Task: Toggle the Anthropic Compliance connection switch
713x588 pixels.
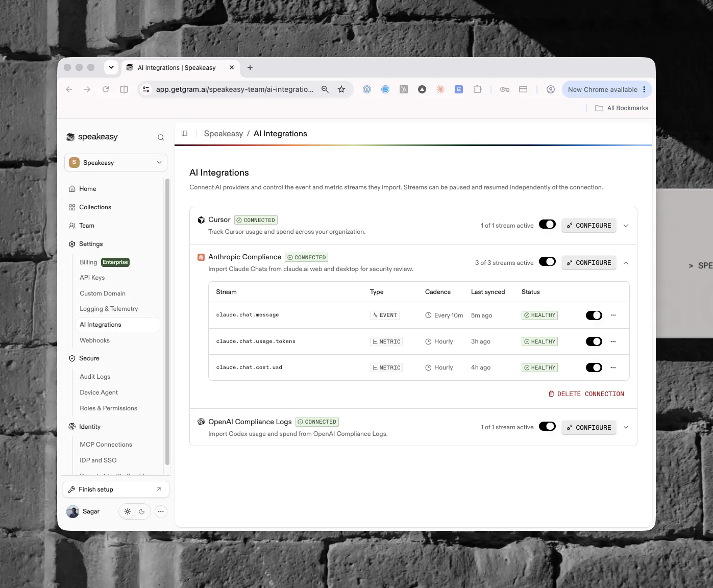Action: pyautogui.click(x=547, y=262)
